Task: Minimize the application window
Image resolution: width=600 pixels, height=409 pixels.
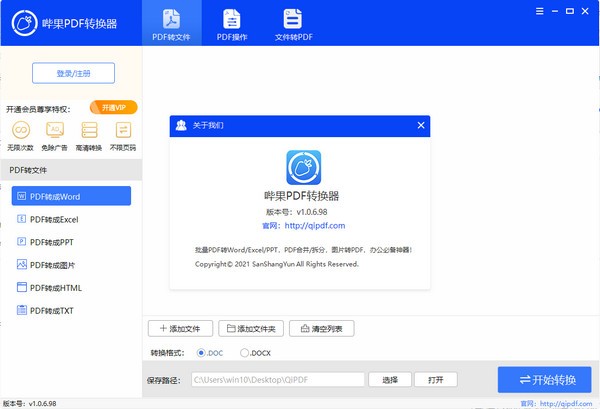Action: coord(555,11)
